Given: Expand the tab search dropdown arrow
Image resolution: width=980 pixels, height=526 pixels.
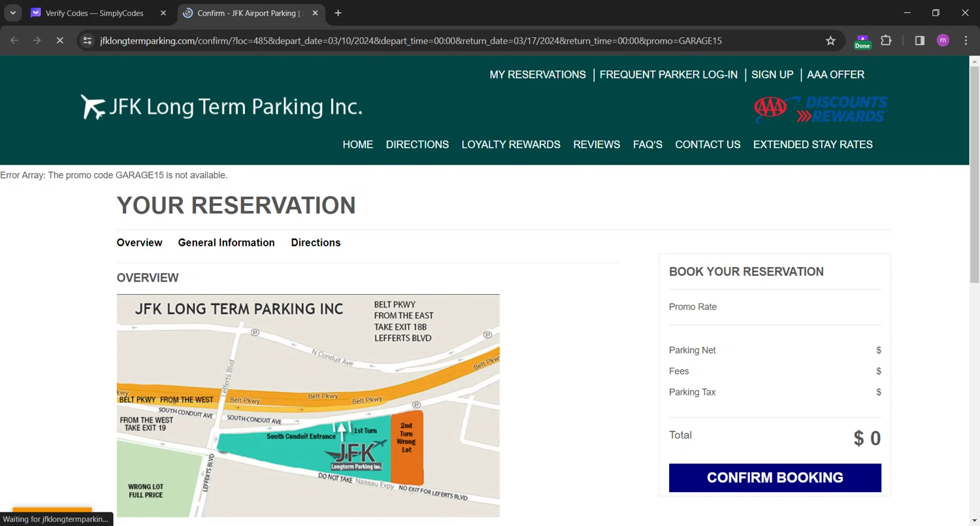Looking at the screenshot, I should coord(12,13).
